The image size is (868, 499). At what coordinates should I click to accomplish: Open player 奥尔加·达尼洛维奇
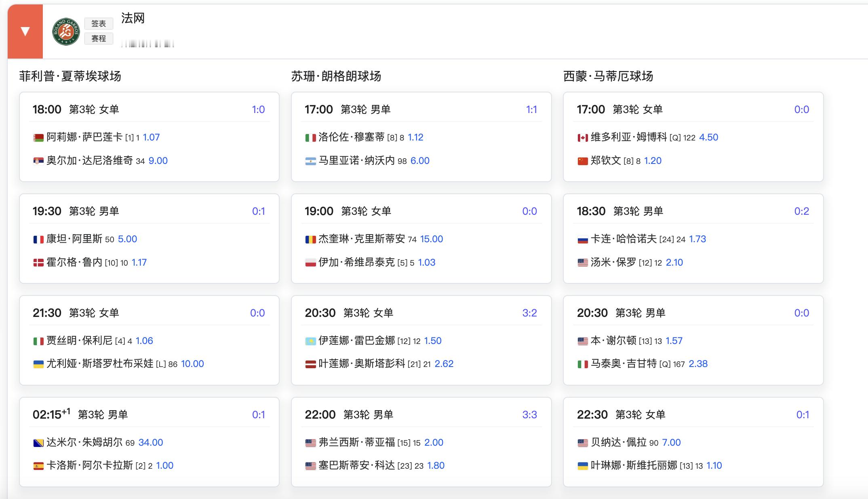(90, 161)
